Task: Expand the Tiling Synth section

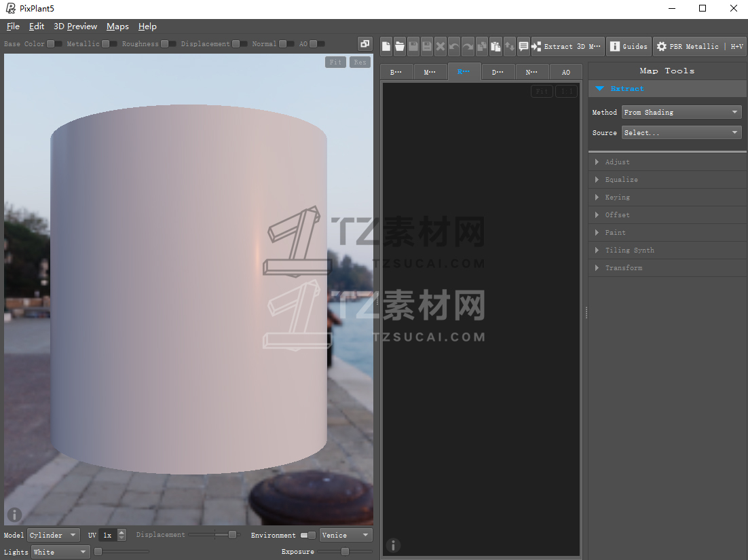Action: pos(629,250)
